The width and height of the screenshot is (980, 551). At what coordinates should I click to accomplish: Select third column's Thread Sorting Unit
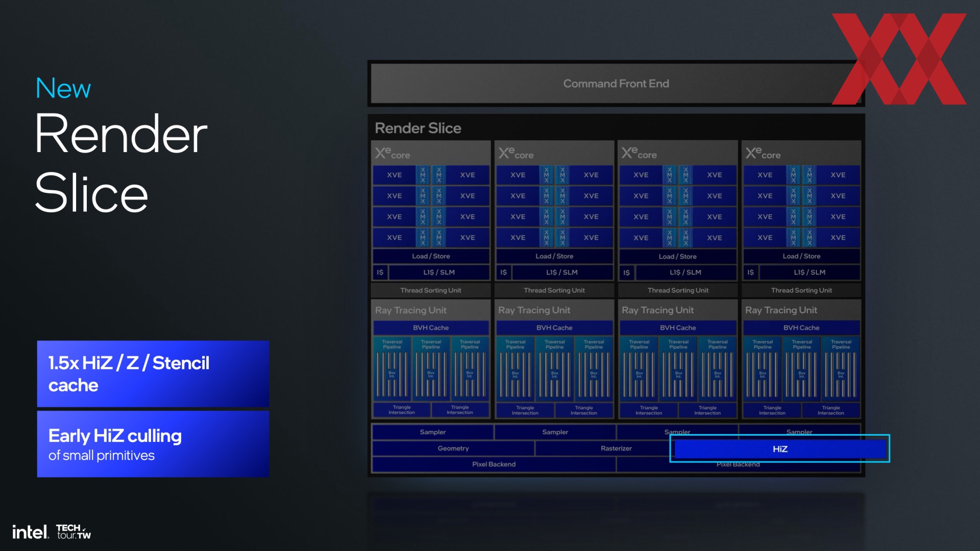[678, 290]
